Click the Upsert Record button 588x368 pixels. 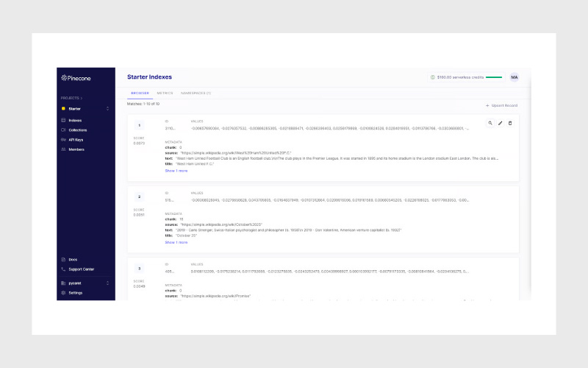pyautogui.click(x=501, y=106)
